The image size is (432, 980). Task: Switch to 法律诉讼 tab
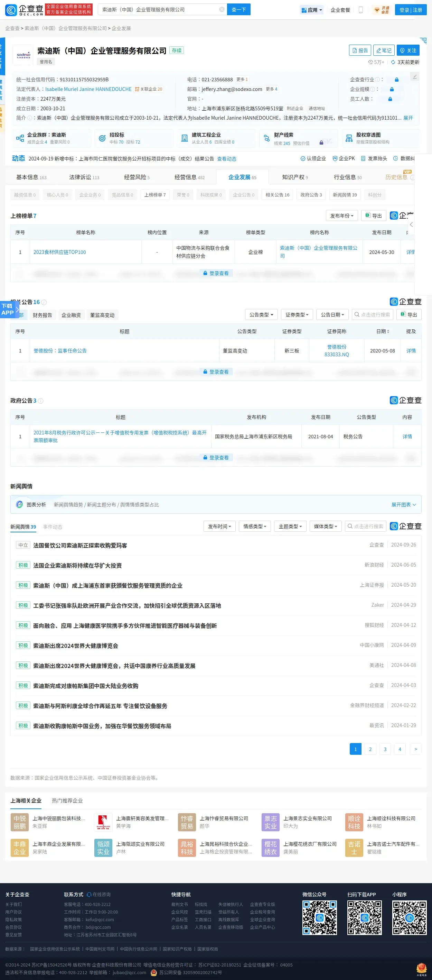click(84, 177)
